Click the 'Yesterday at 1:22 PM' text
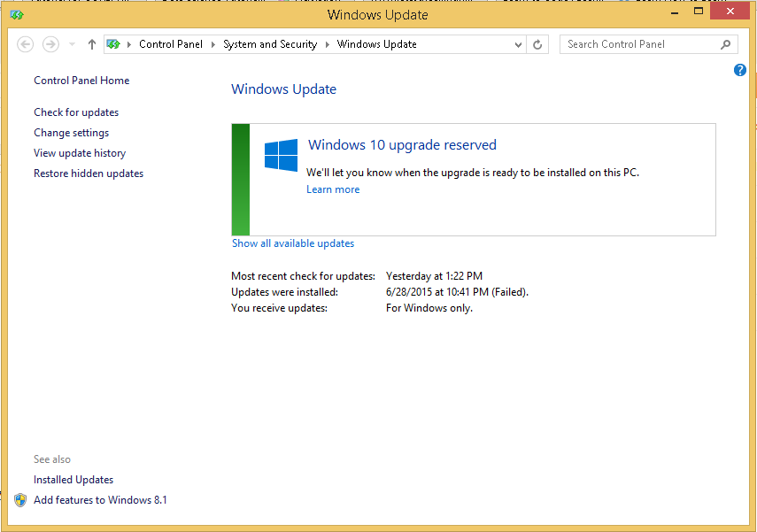Image resolution: width=757 pixels, height=532 pixels. (x=434, y=276)
